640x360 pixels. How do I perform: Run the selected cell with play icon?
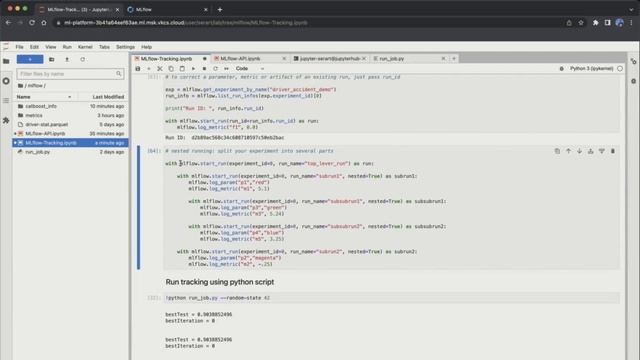coord(193,69)
